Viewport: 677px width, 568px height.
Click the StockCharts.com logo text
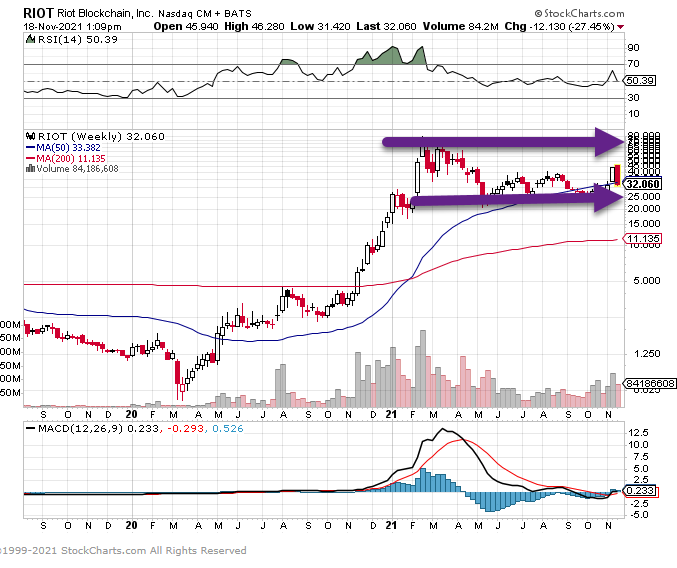pyautogui.click(x=579, y=13)
